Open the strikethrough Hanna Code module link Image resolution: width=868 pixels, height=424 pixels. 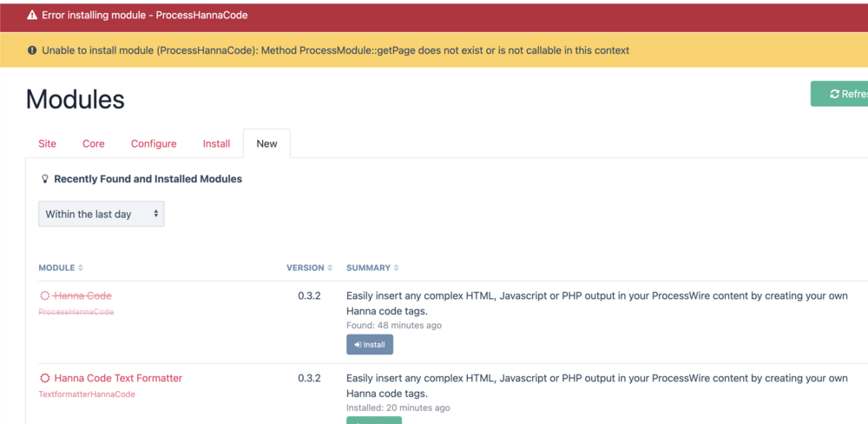82,296
